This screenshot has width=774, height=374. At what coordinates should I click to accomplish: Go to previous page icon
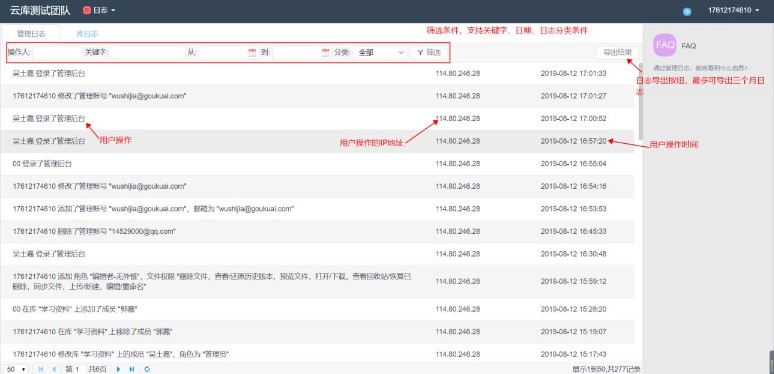coord(54,369)
